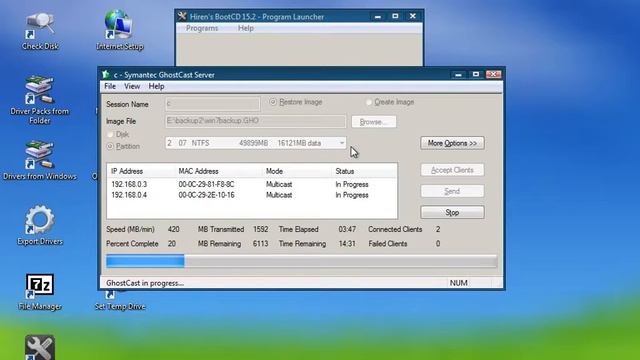Click the MB Transmitted value 1592

click(x=260, y=229)
